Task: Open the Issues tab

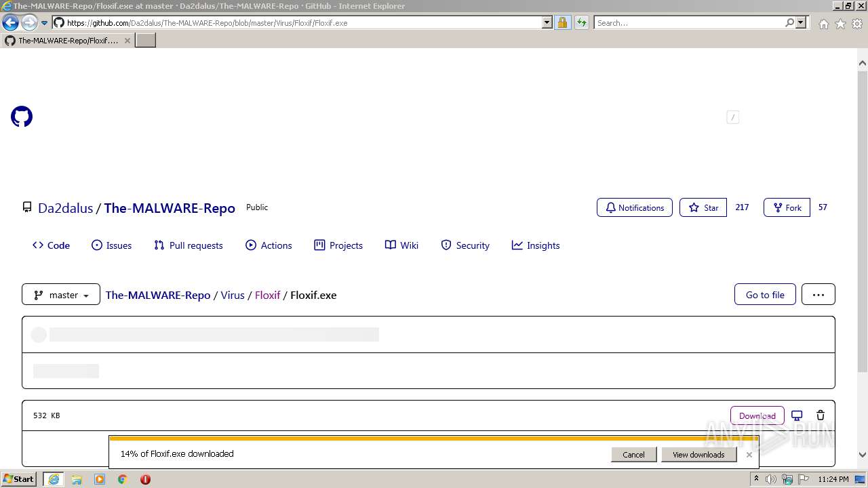Action: point(111,245)
